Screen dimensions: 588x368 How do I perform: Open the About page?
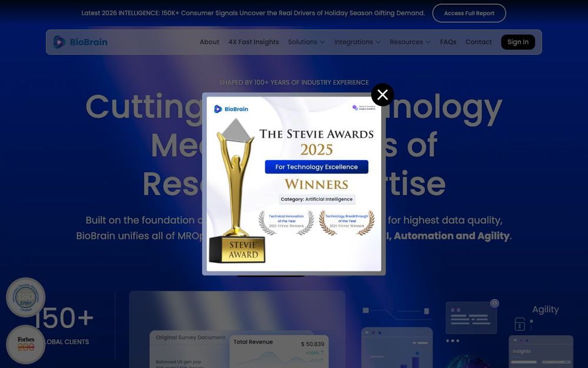click(x=209, y=42)
